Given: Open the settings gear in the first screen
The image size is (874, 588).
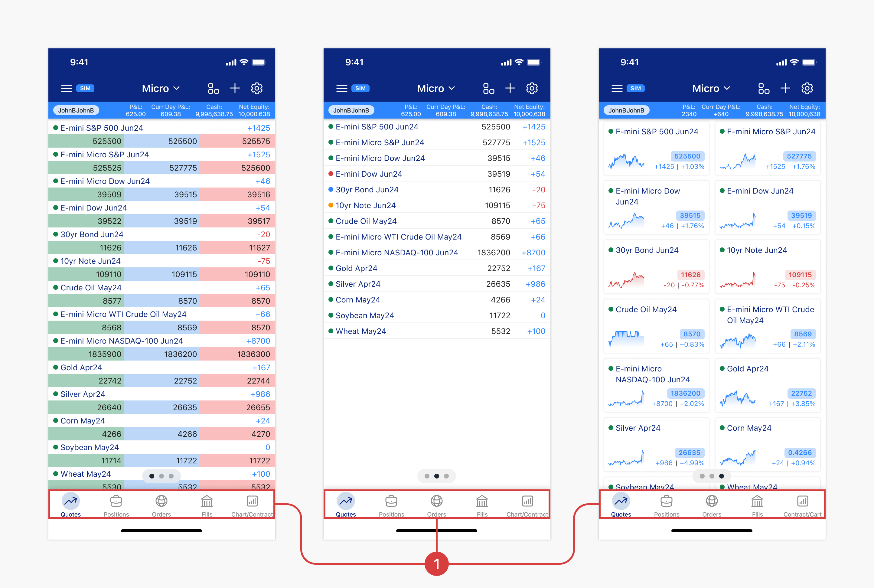Looking at the screenshot, I should pos(256,88).
